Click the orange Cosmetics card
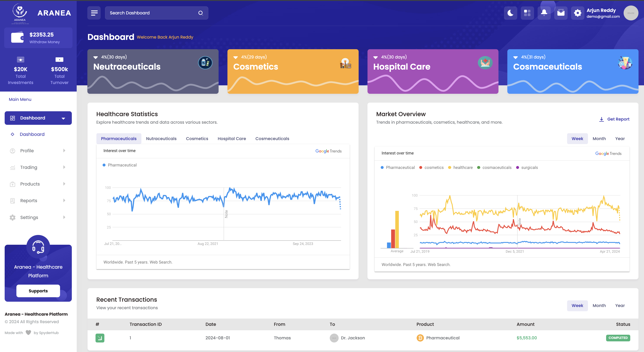 coord(293,72)
